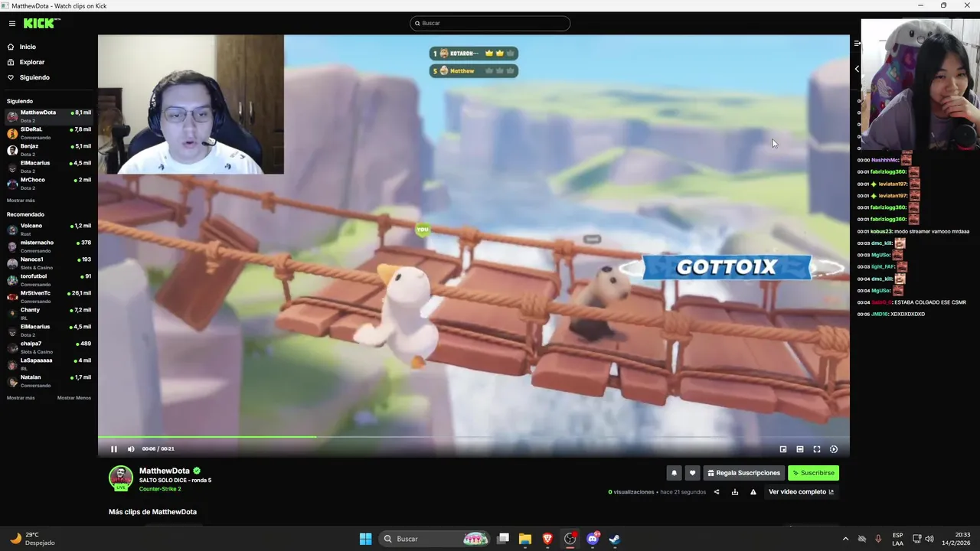Click user JMD16 in chat
Screen dimensions: 980x551
[x=880, y=315]
